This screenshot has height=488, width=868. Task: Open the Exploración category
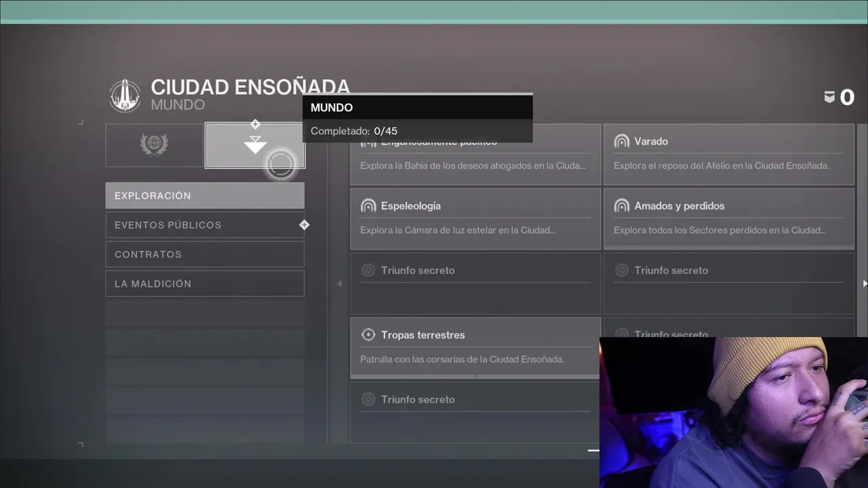(205, 195)
